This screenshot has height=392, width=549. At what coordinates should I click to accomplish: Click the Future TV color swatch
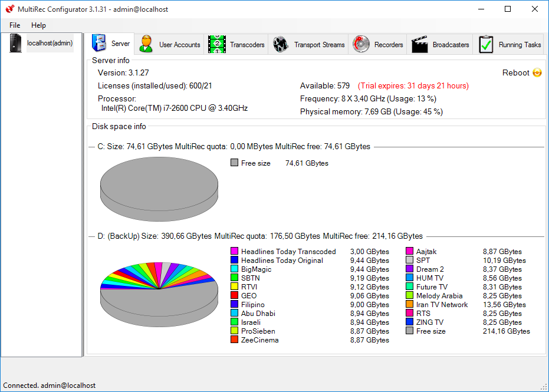pos(410,286)
